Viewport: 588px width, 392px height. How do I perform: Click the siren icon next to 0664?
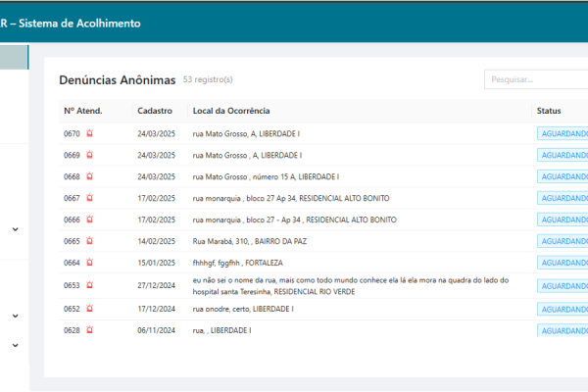tap(89, 263)
